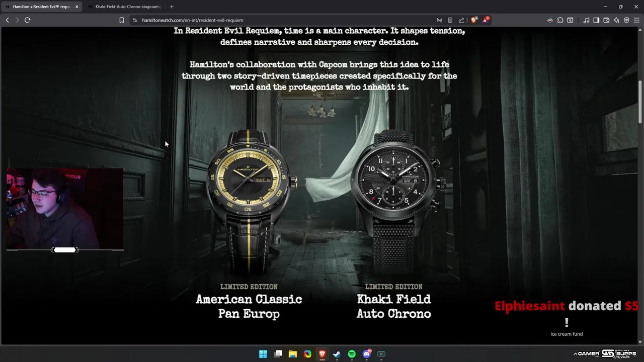Open the American Classic Pan Europ title link

249,306
